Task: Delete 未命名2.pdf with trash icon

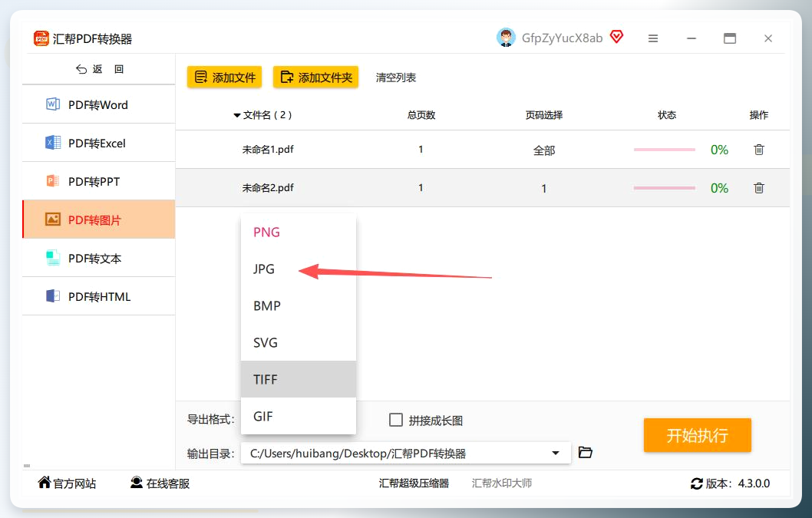Action: (x=759, y=188)
